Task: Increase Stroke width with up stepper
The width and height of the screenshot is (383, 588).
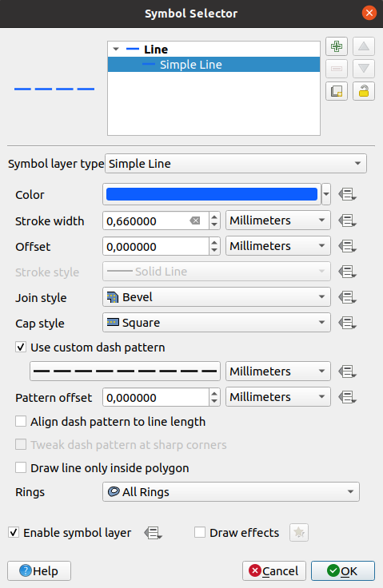Action: coord(214,217)
